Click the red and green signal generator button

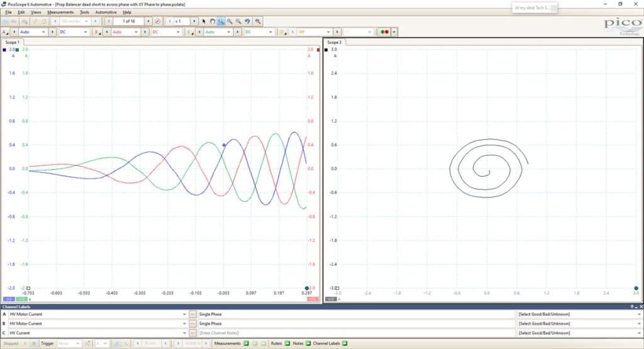click(384, 32)
